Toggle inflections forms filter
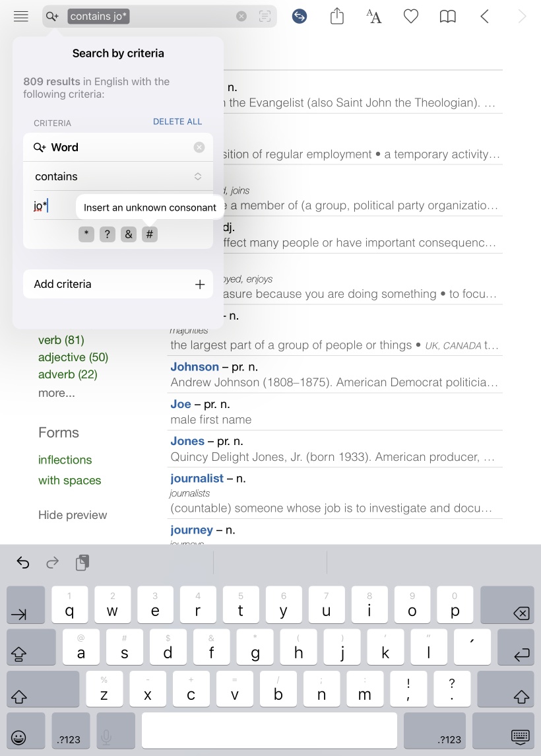The width and height of the screenshot is (541, 756). (65, 460)
